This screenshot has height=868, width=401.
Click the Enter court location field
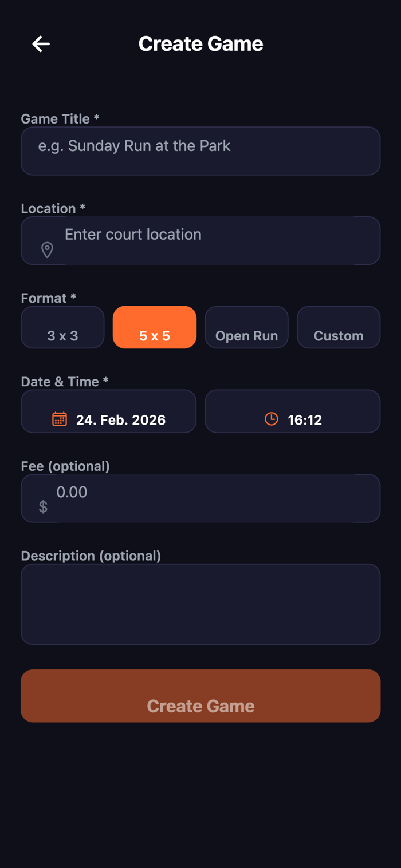click(x=200, y=240)
